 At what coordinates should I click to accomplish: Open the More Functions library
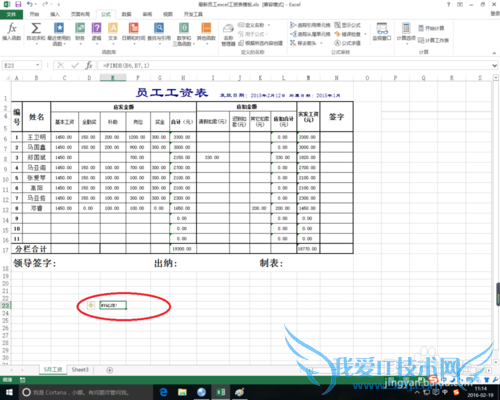pyautogui.click(x=206, y=33)
